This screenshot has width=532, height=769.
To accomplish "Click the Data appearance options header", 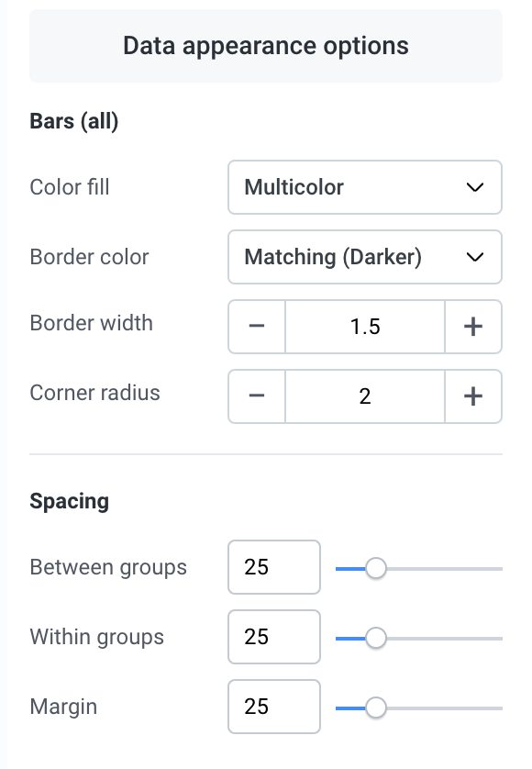I will [266, 46].
